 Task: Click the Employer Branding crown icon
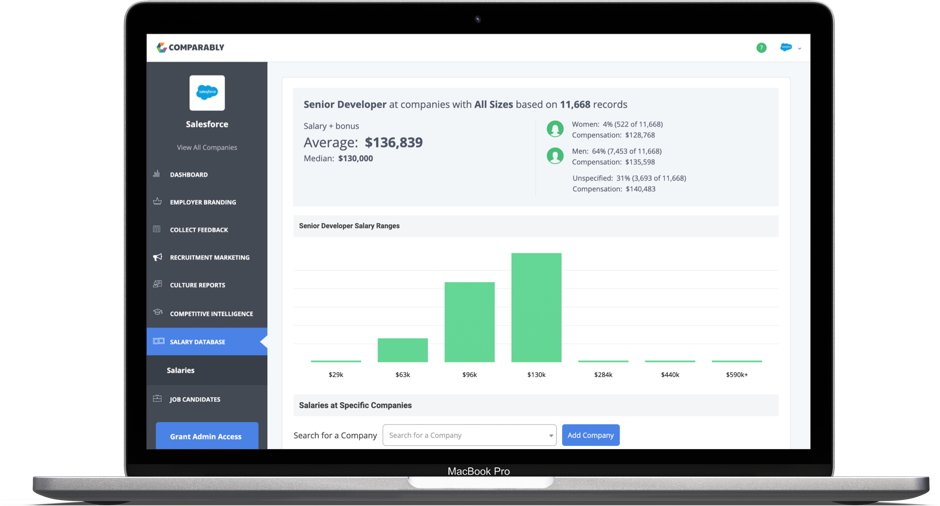[157, 201]
